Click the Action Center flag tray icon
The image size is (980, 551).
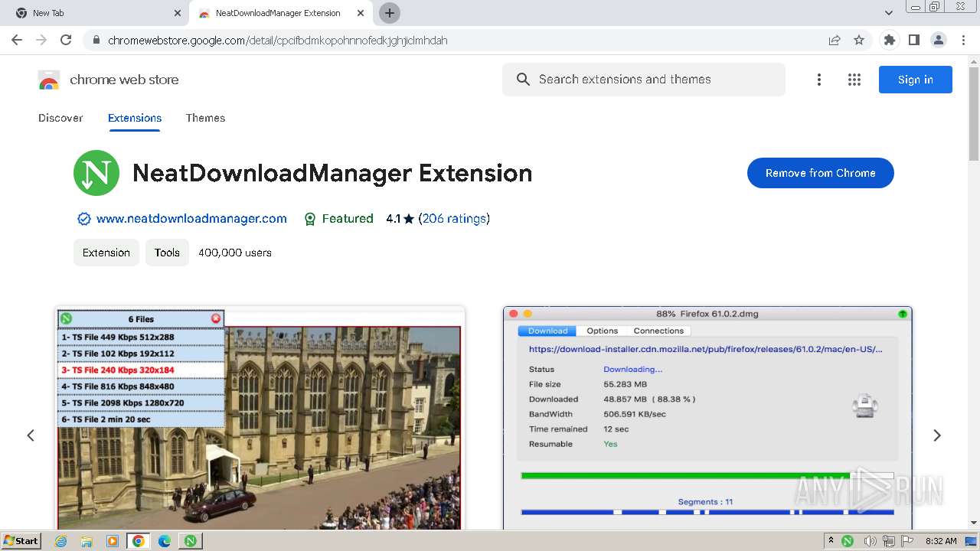click(907, 541)
